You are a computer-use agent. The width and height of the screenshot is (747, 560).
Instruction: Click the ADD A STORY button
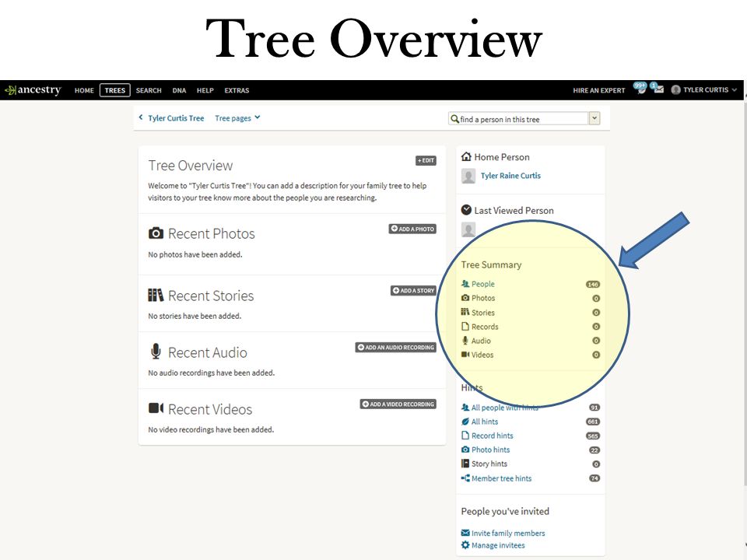[x=413, y=290]
